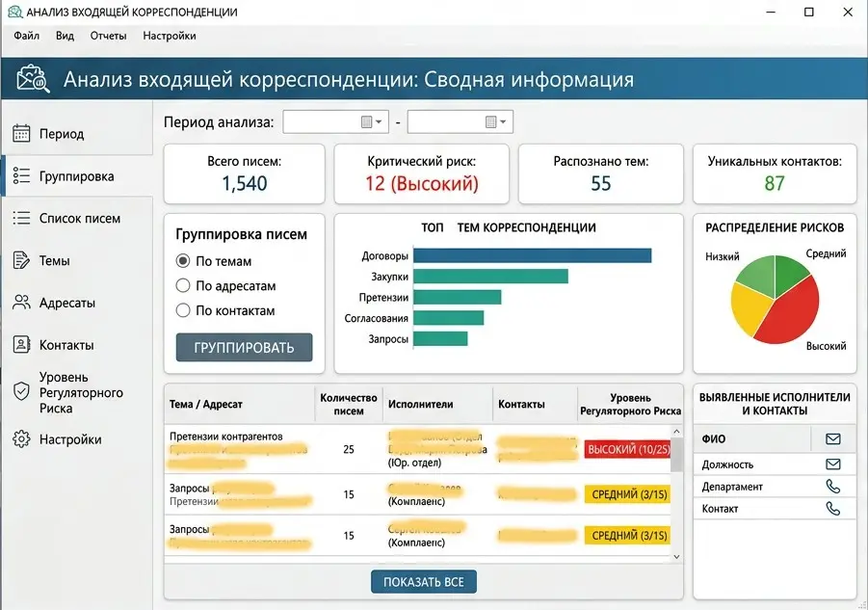This screenshot has width=868, height=610.
Task: Click the Распознано тем value 55
Action: tap(601, 183)
